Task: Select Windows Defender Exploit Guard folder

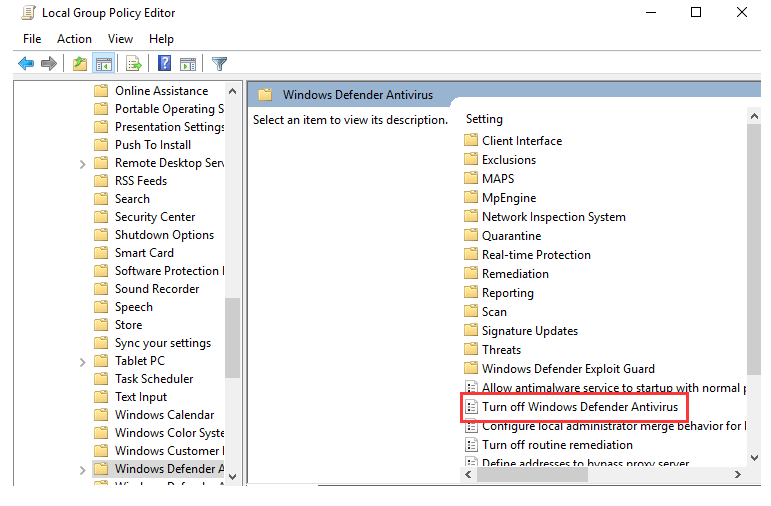Action: [568, 369]
